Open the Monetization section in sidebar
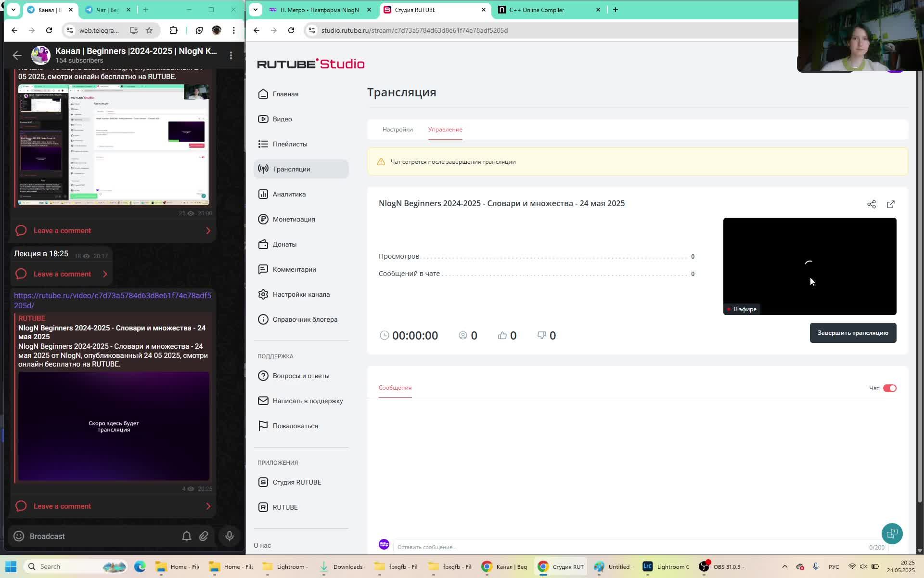 294,219
